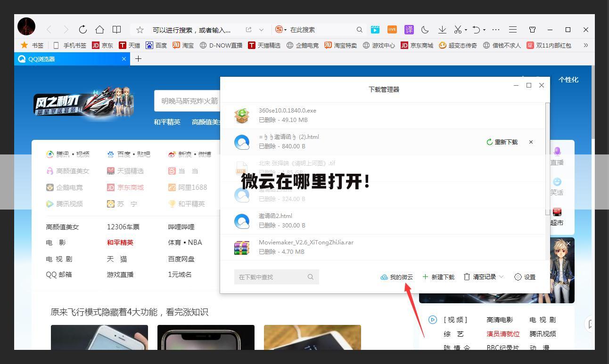Screen dimensions: 609x364
Task: Click 我的微云 in download manager
Action: coord(396,277)
